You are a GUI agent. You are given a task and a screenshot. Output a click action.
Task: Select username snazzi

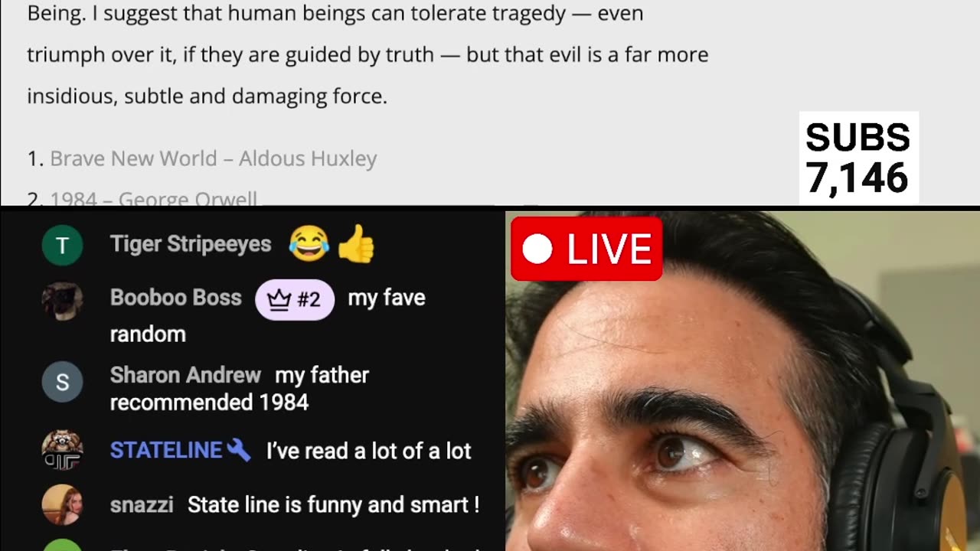pyautogui.click(x=142, y=505)
